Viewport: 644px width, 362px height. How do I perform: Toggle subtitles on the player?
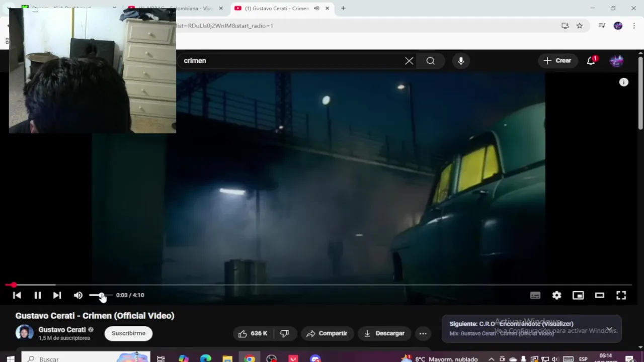pyautogui.click(x=535, y=296)
